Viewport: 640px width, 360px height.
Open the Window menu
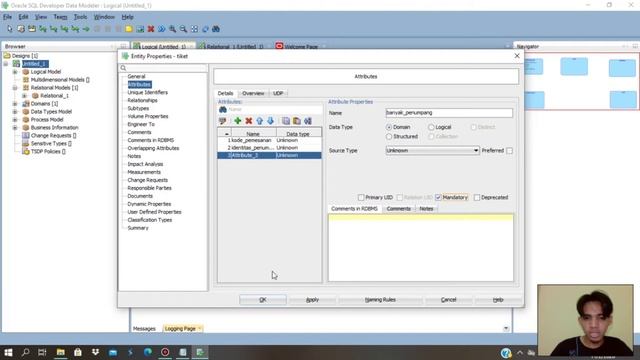[x=104, y=17]
